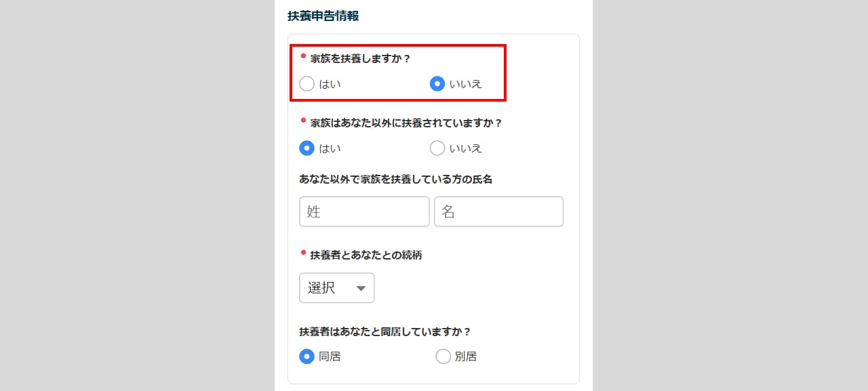Select the 同居 radio option
The image size is (868, 391).
pos(307,356)
